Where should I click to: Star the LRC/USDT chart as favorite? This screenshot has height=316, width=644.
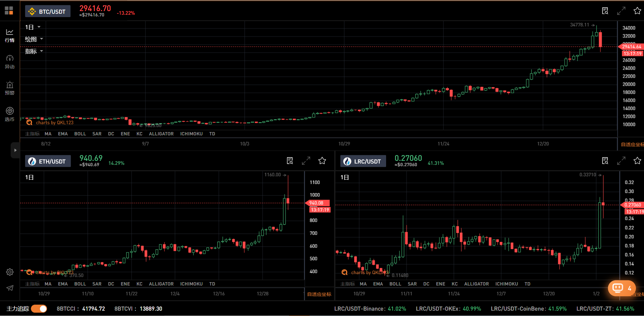coord(637,161)
